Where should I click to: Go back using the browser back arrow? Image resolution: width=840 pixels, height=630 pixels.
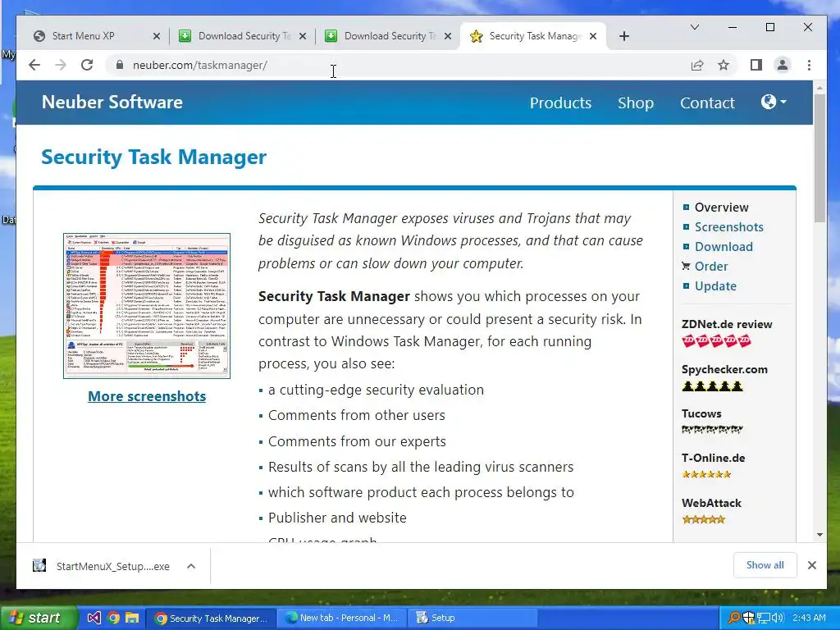tap(34, 66)
